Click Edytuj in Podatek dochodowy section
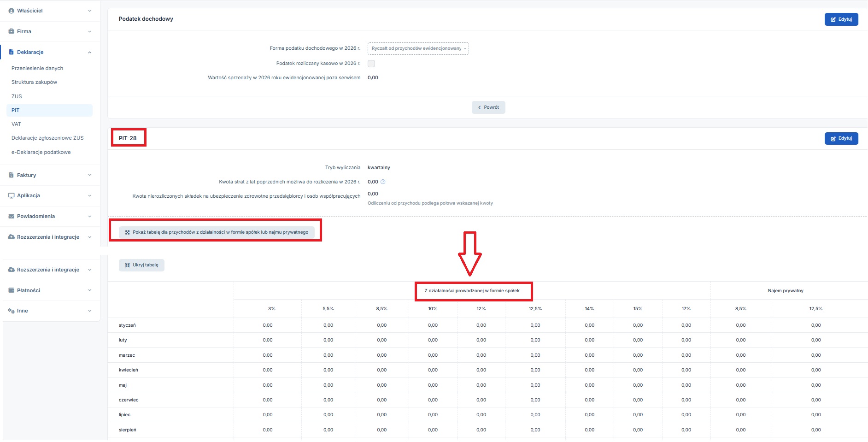The image size is (868, 442). (x=841, y=19)
